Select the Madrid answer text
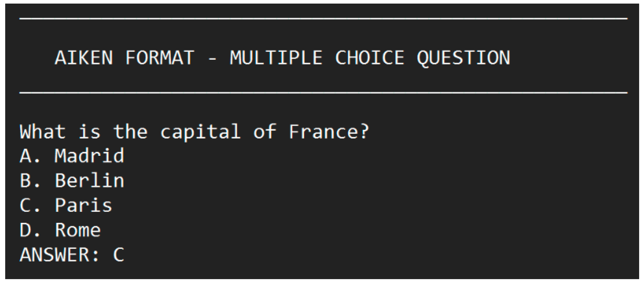The width and height of the screenshot is (644, 284). [89, 156]
